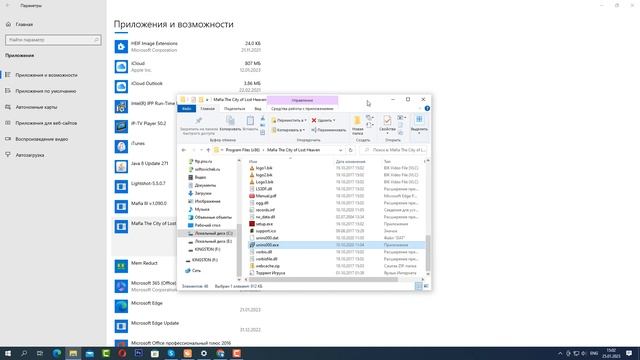The width and height of the screenshot is (640, 360).
Task: Open Изображения in navigation pane
Action: (x=207, y=201)
